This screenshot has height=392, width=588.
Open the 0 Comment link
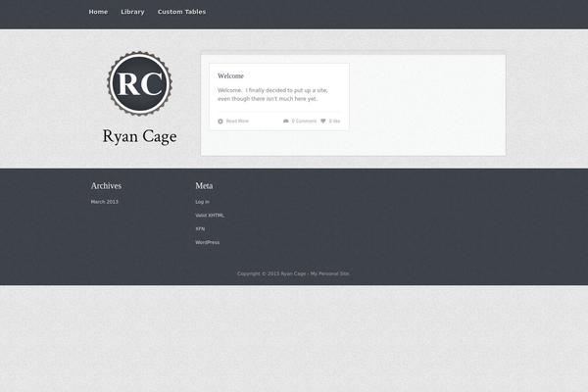(304, 121)
